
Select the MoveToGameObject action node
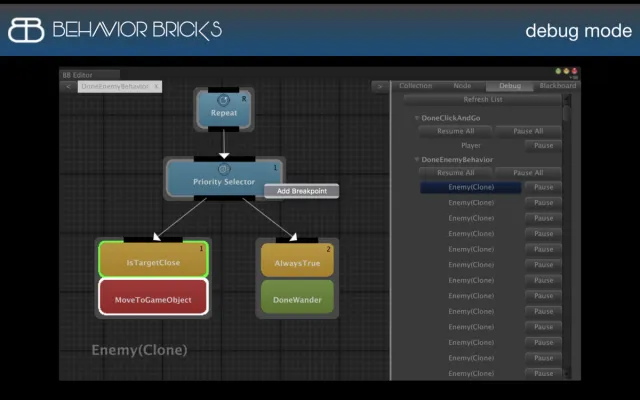click(x=153, y=297)
